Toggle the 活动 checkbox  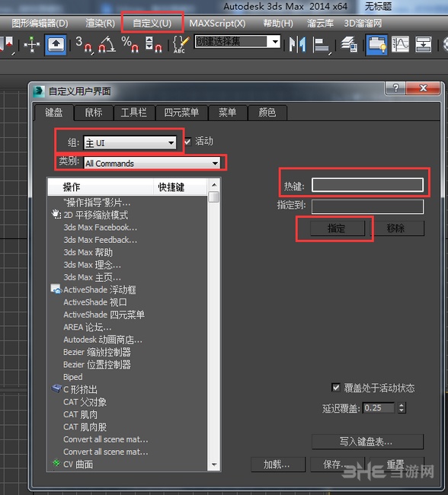[187, 142]
